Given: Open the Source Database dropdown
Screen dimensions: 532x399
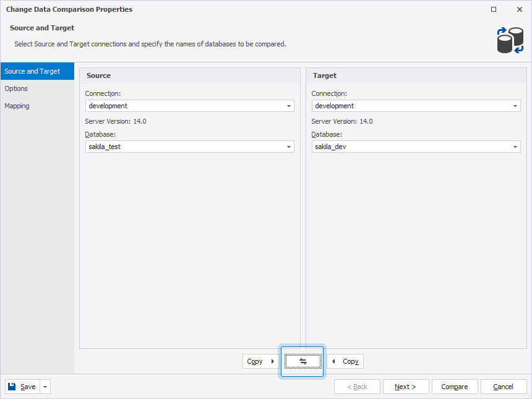Looking at the screenshot, I should pyautogui.click(x=289, y=147).
